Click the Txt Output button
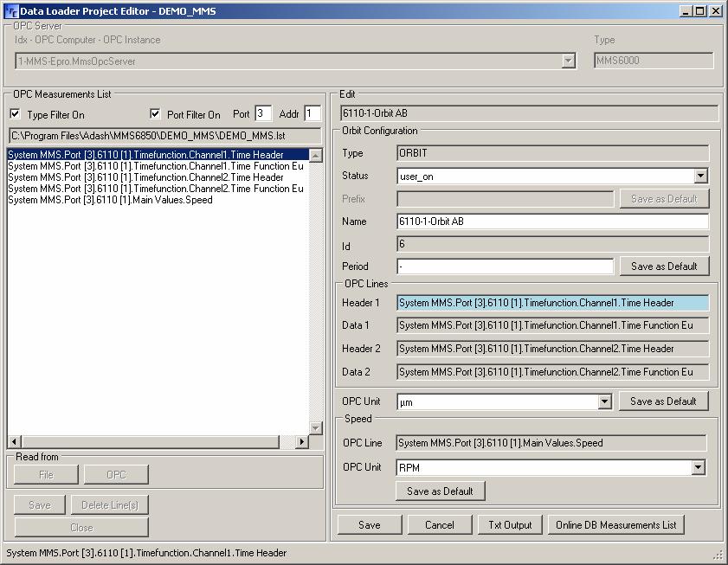 [510, 525]
